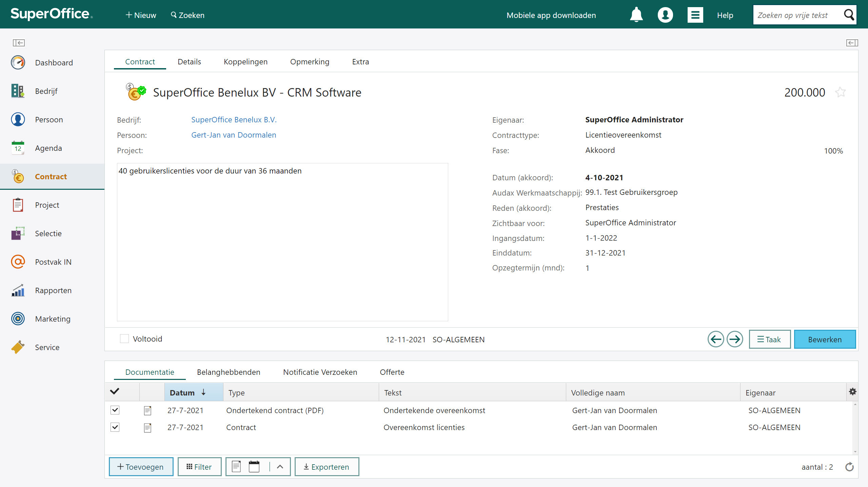Click the SuperOffice logo
The height and width of the screenshot is (487, 868).
[52, 14]
